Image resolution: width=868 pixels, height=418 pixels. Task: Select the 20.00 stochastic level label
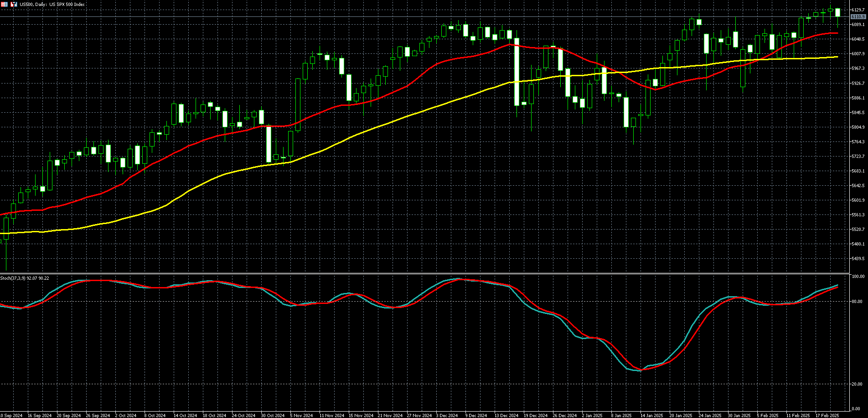[858, 384]
